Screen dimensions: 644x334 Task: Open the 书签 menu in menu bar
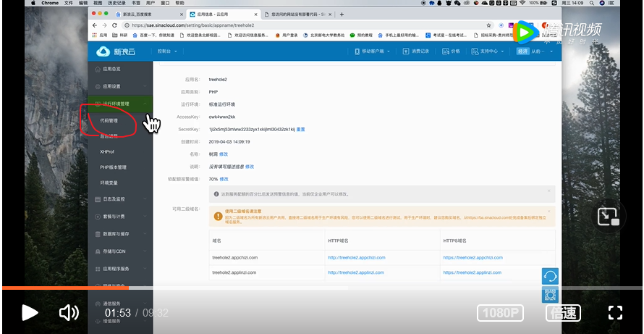[135, 3]
